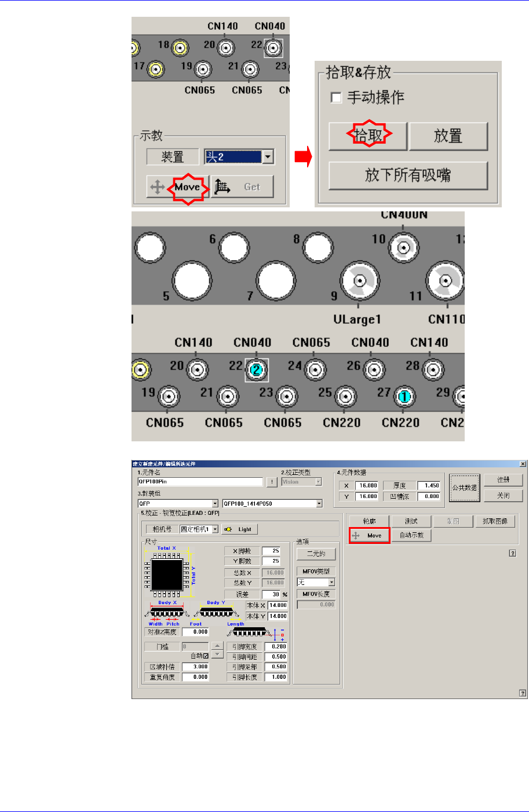Enable the 手动操作 checkbox
529x812 pixels.
[336, 97]
